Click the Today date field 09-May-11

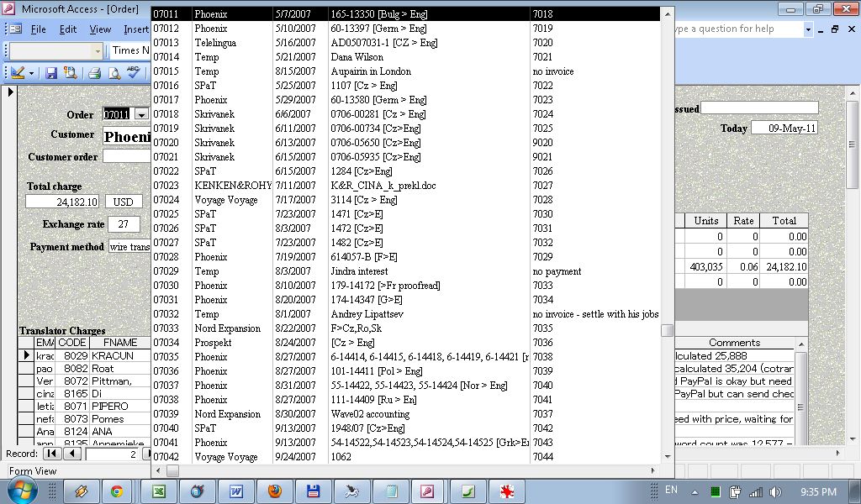(784, 128)
